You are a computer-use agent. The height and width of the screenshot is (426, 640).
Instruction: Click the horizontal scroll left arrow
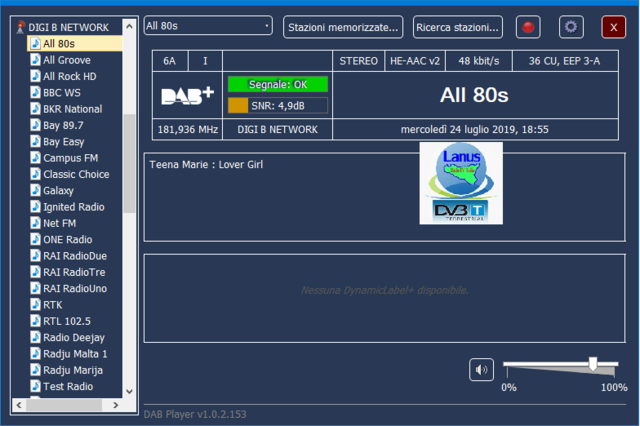pos(19,405)
